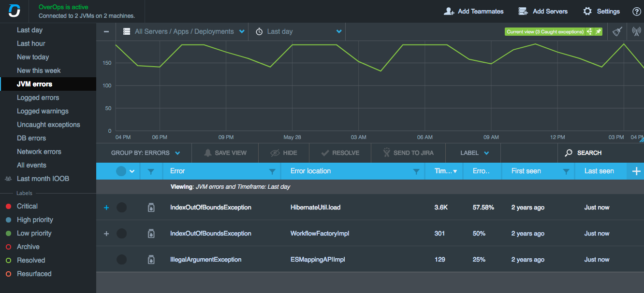Toggle the select-all circle in table header
644x293 pixels.
[121, 171]
